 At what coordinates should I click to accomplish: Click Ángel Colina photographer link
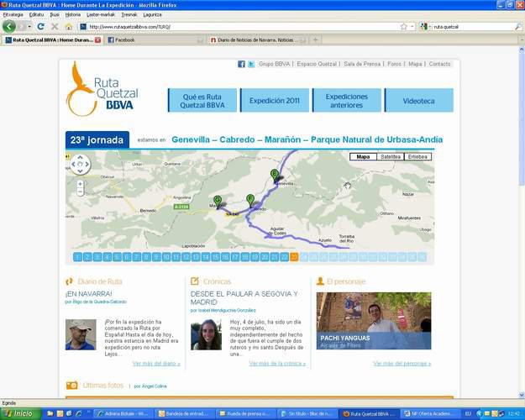(150, 386)
